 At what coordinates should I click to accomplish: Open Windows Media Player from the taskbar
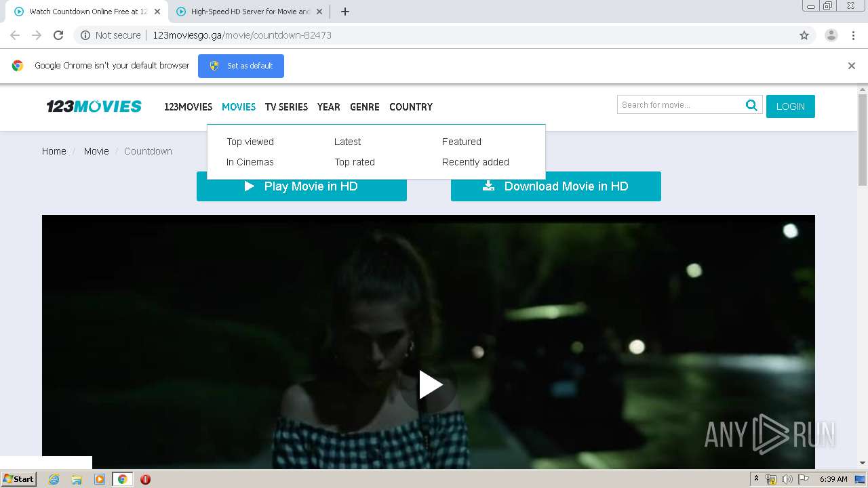pyautogui.click(x=100, y=479)
